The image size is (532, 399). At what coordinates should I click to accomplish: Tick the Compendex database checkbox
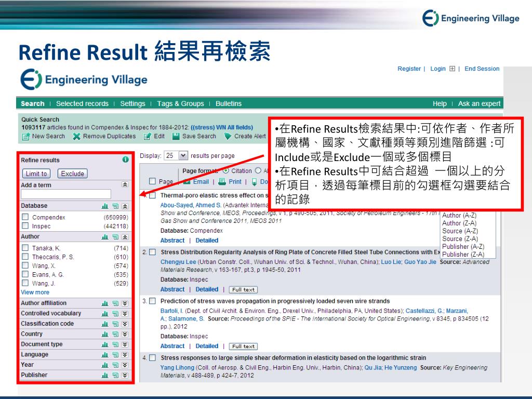(25, 217)
